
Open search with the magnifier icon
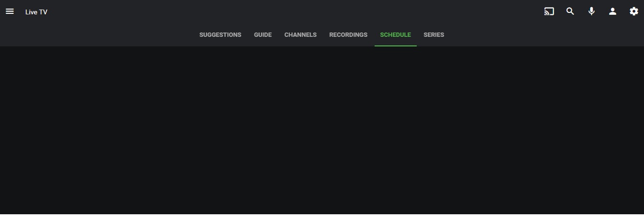(570, 11)
